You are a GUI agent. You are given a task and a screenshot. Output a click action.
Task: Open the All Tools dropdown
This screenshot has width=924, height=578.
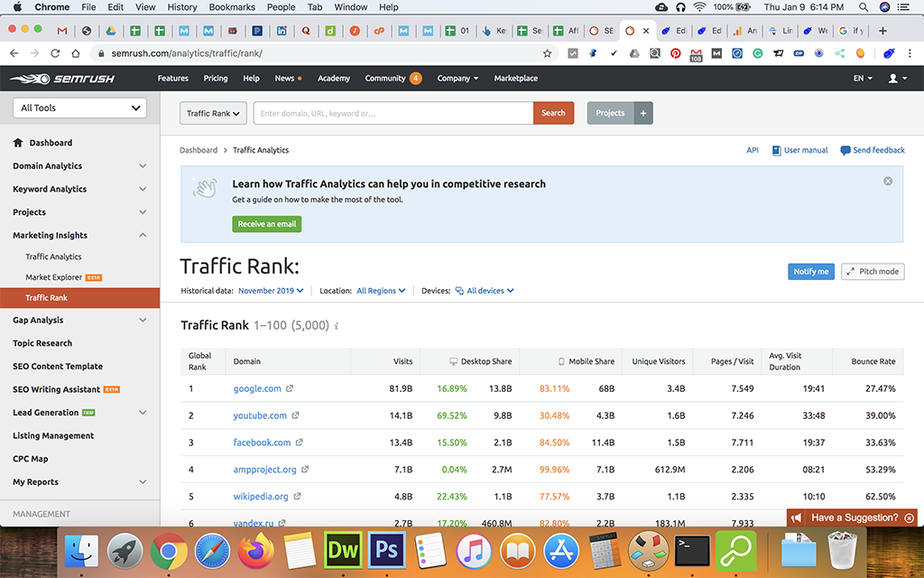(79, 108)
